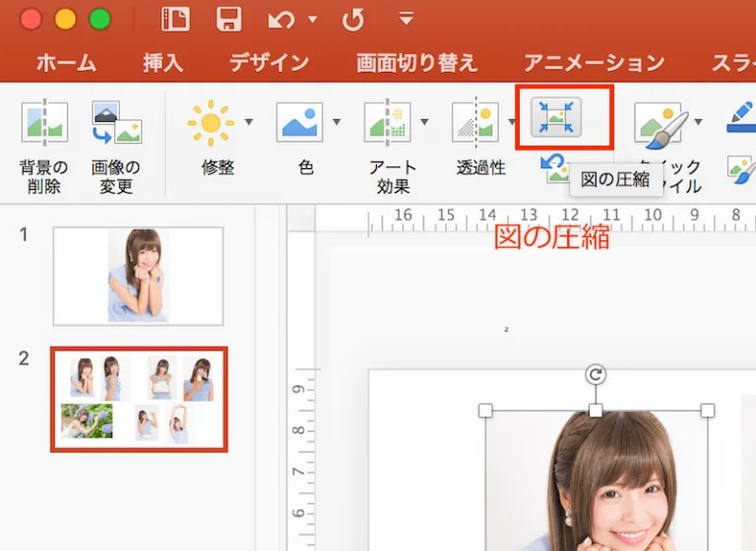756x551 pixels.
Task: Open the デザイン tab
Action: (269, 63)
